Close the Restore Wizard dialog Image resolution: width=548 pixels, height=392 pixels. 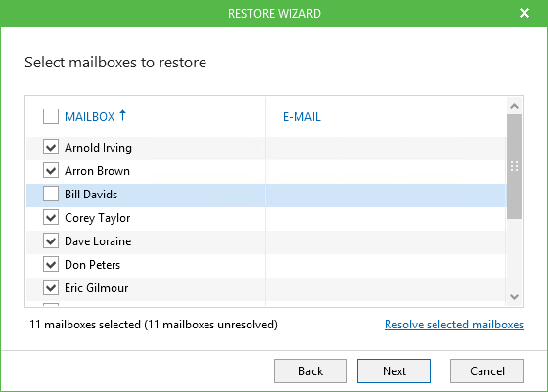(525, 13)
